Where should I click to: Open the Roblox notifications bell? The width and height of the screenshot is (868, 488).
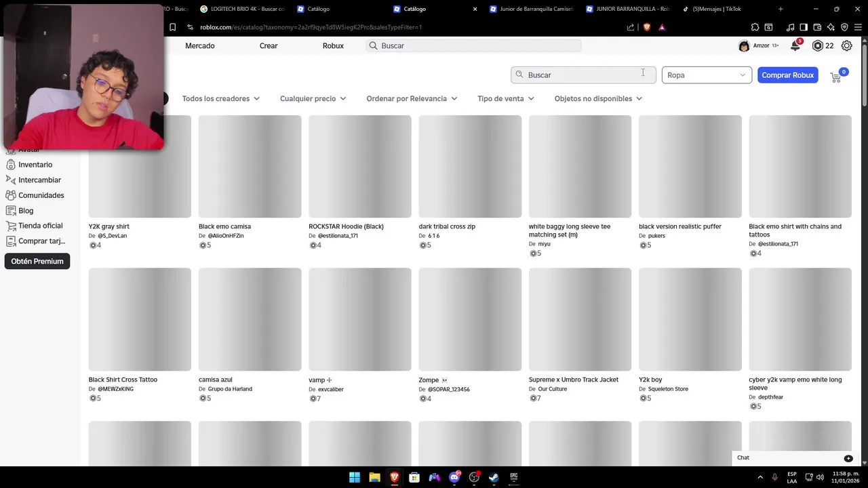795,45
